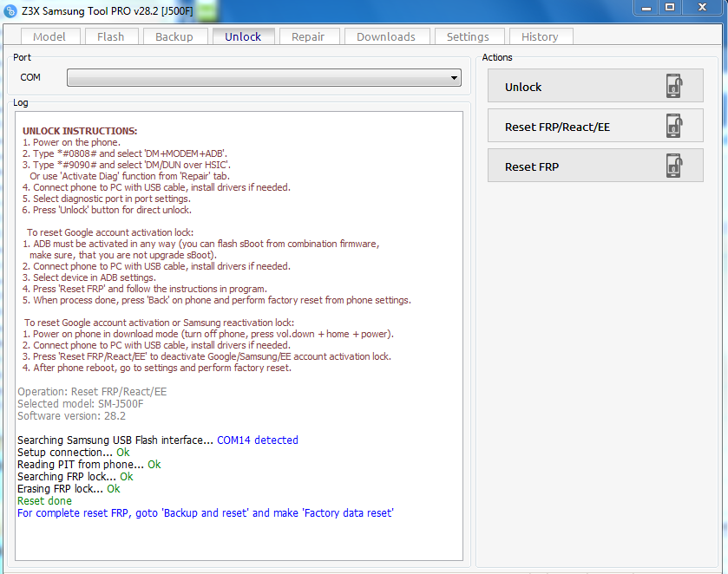
Task: Click the phone icon on Reset FRP/React/EE
Action: pos(674,126)
